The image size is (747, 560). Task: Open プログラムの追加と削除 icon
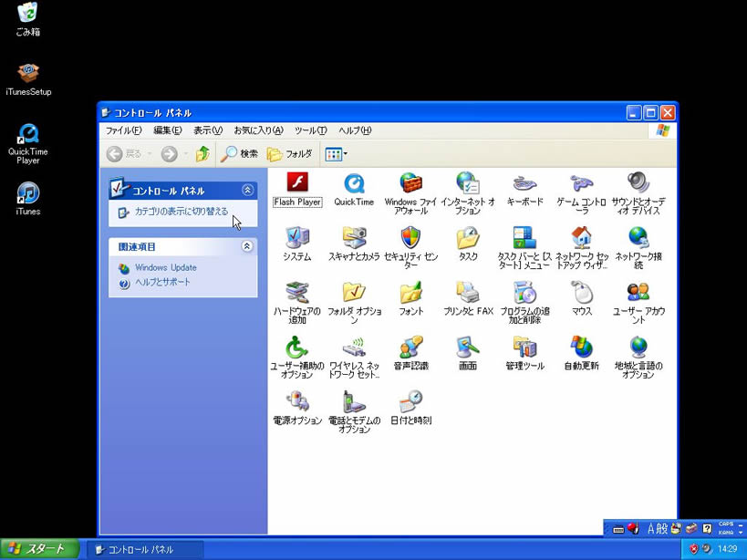click(x=524, y=303)
